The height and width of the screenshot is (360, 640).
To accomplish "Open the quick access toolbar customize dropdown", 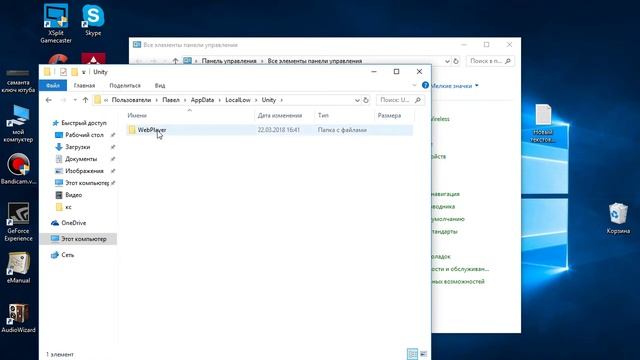I will tap(84, 72).
